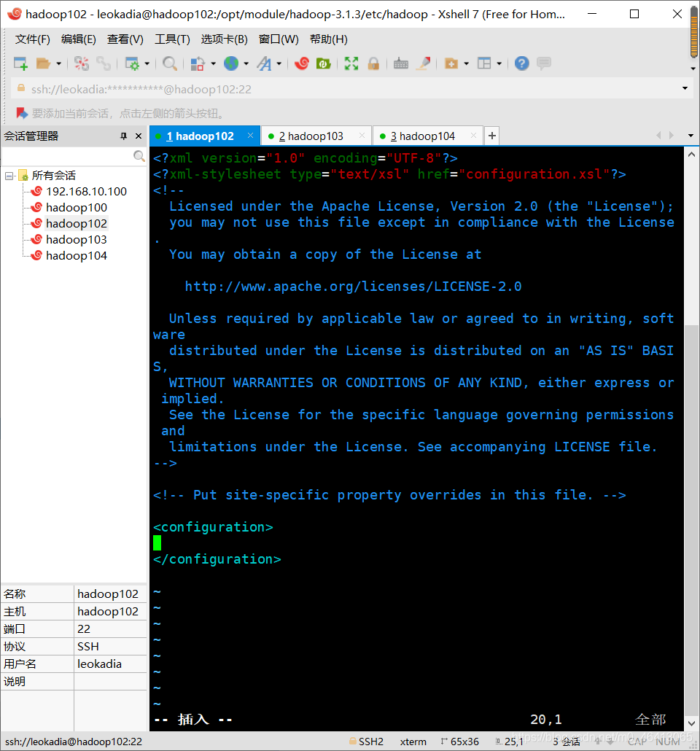This screenshot has width=700, height=751.
Task: Launch Xshell red swirl toolbar icon
Action: (302, 63)
